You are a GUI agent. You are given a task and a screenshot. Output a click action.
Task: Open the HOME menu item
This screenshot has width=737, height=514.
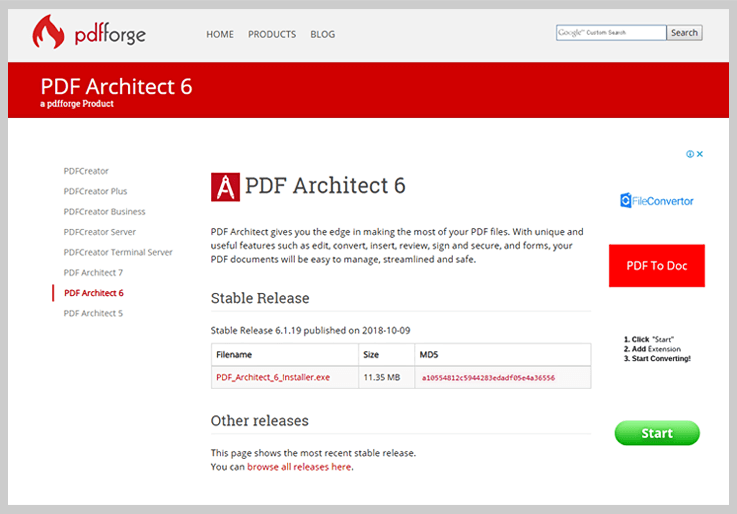click(x=220, y=34)
